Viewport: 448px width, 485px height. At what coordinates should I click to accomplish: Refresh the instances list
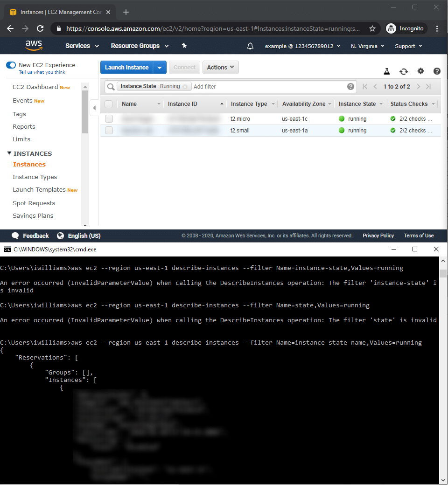(404, 71)
